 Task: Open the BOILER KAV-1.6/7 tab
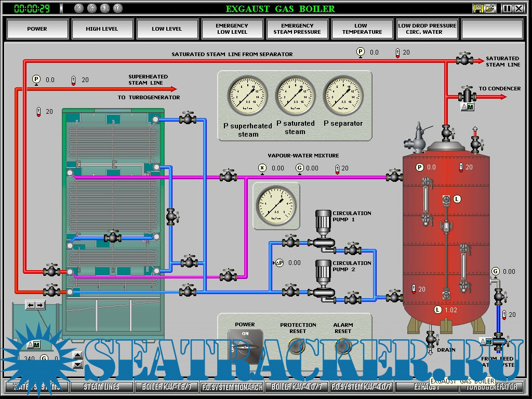167,387
